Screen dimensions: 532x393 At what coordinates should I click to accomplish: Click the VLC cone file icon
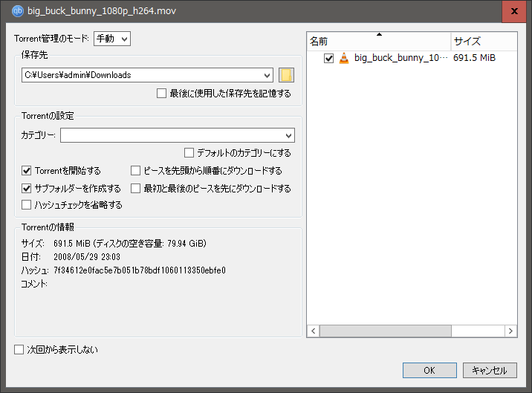pyautogui.click(x=343, y=58)
